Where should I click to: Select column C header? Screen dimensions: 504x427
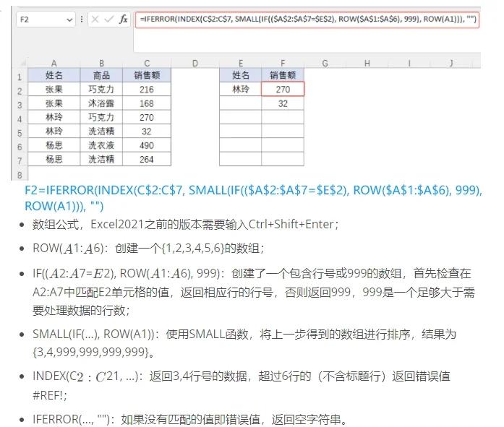(x=147, y=64)
